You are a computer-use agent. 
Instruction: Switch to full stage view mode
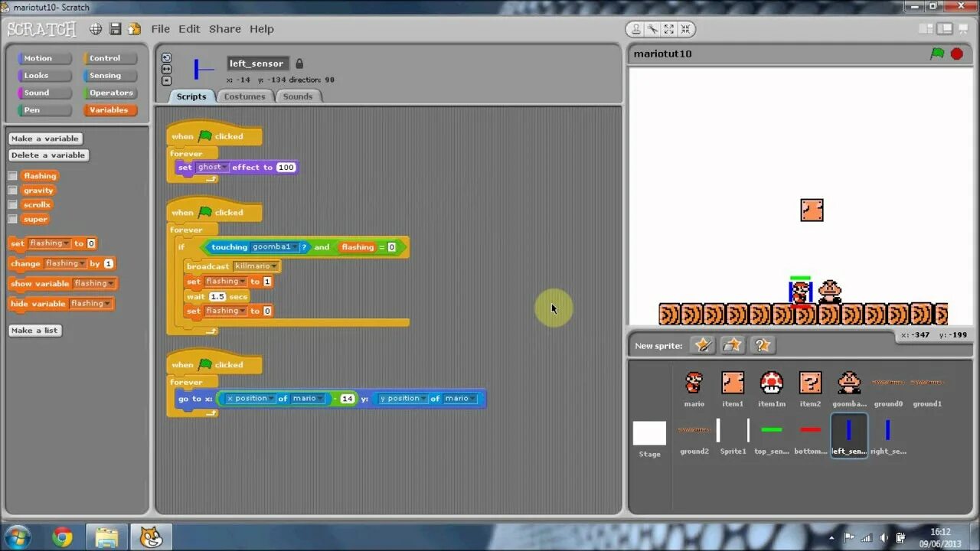945,29
